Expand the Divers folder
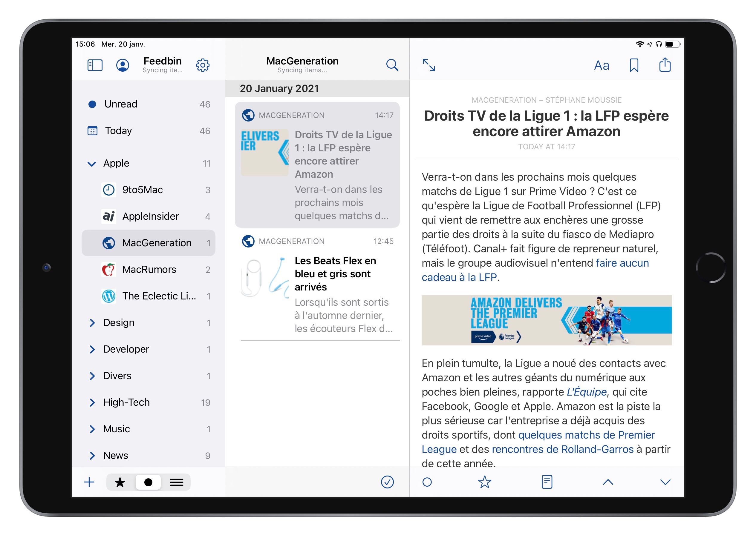Screen dimensions: 756x535 coord(92,376)
